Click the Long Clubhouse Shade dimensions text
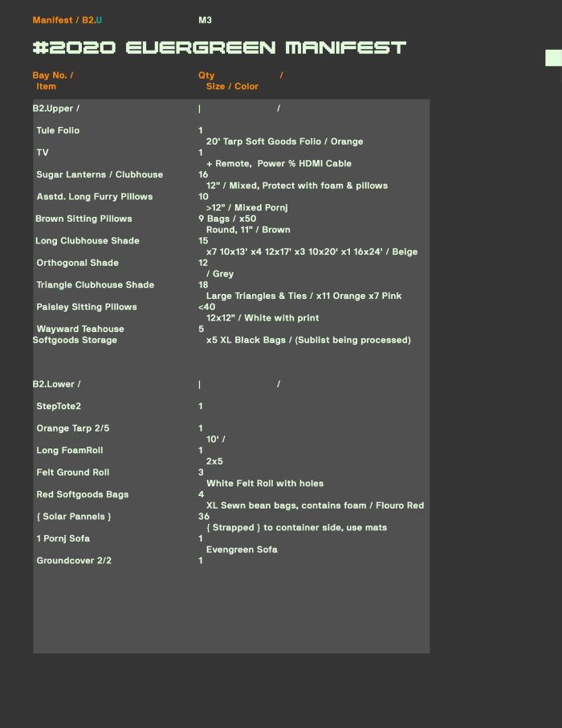This screenshot has height=728, width=562. point(312,252)
